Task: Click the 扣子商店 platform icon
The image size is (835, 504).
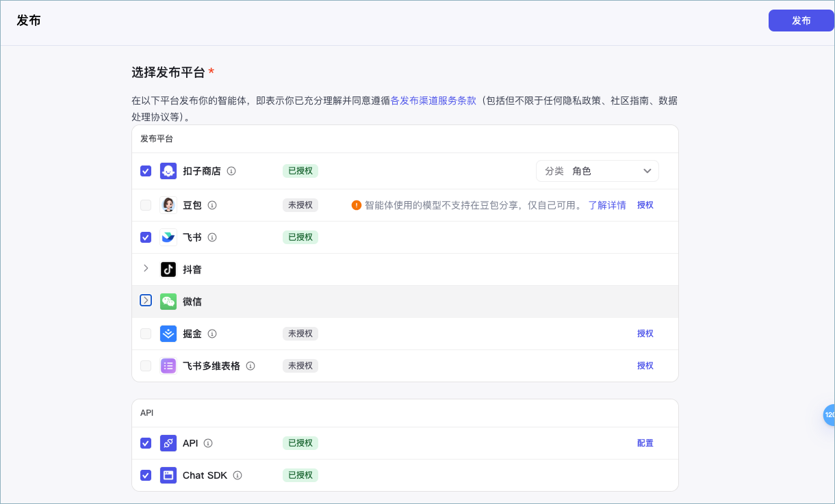Action: (x=168, y=171)
